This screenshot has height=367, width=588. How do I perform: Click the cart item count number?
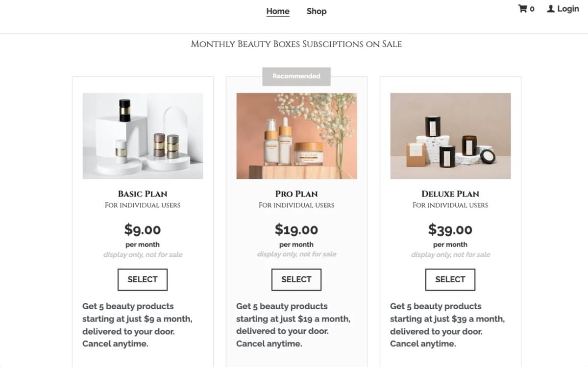[532, 9]
